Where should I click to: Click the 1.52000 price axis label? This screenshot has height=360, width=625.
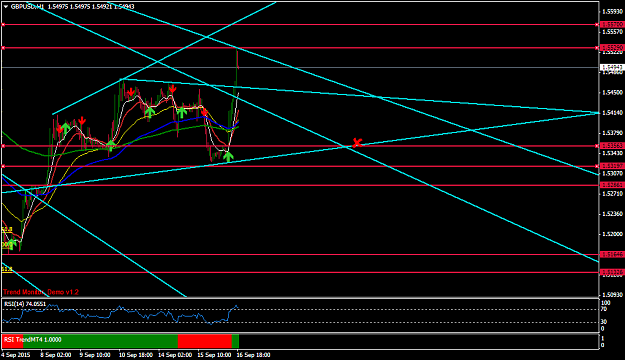[612, 234]
